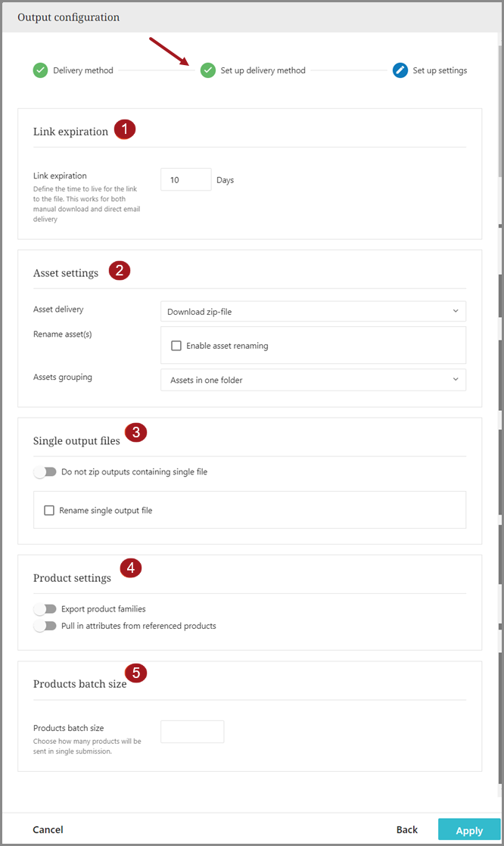The image size is (504, 846).
Task: Click the red number 1 callout badge
Action: coord(125,129)
